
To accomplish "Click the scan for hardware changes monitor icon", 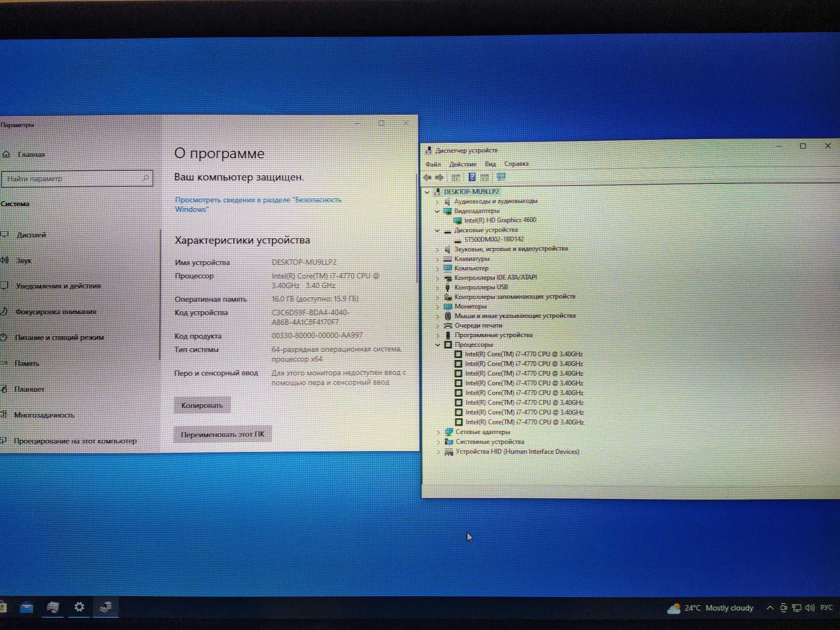I will [x=501, y=177].
